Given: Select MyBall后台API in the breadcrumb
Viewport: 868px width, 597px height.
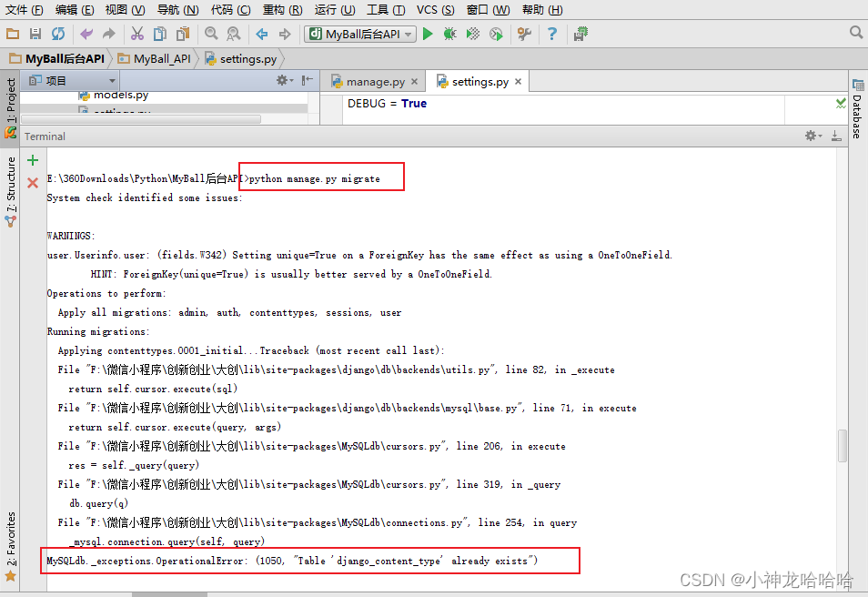Looking at the screenshot, I should click(57, 59).
